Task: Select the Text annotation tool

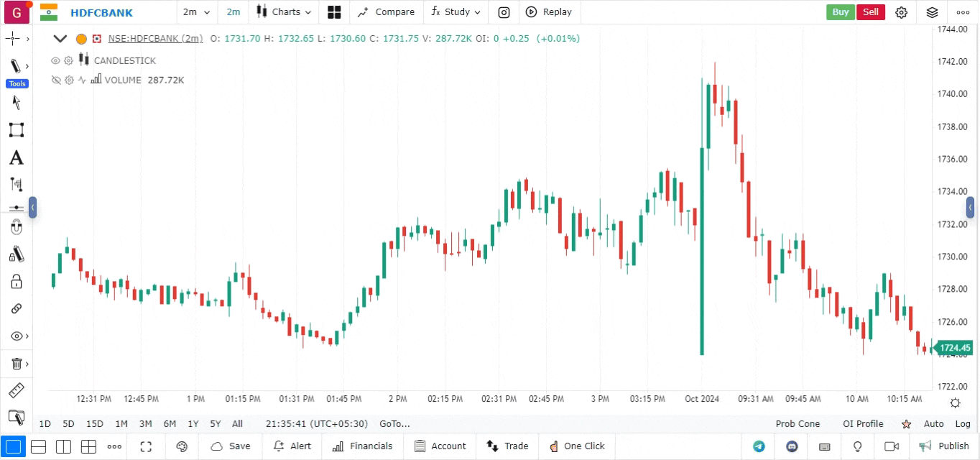Action: [16, 158]
